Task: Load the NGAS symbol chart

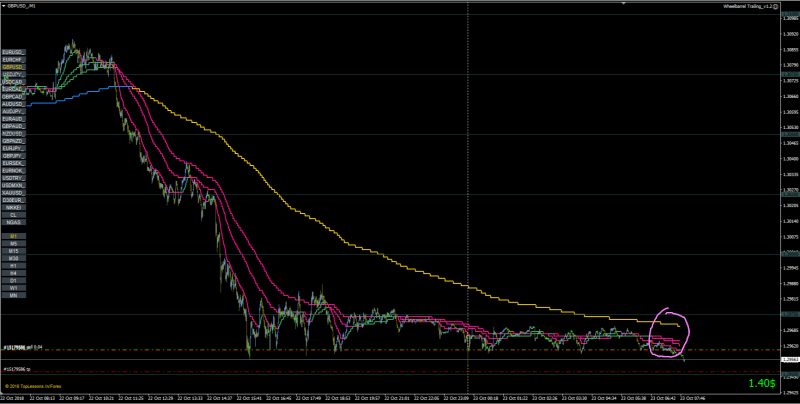Action: [14, 222]
